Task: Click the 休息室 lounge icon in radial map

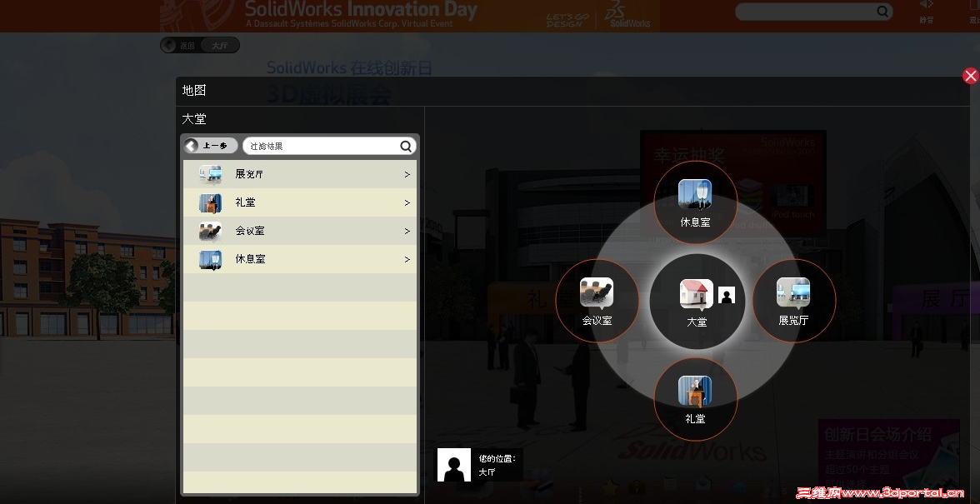Action: pyautogui.click(x=695, y=193)
